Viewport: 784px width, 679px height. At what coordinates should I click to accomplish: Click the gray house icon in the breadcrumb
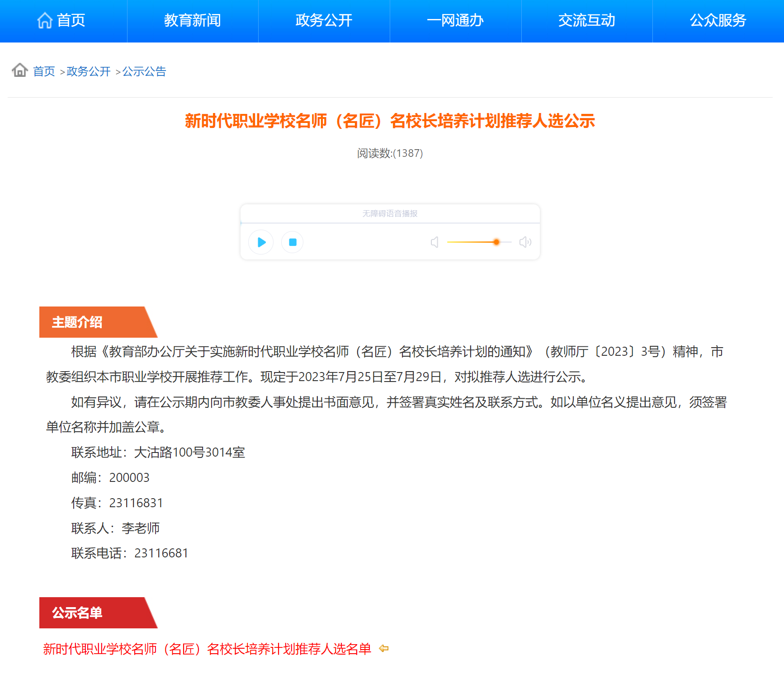click(20, 70)
